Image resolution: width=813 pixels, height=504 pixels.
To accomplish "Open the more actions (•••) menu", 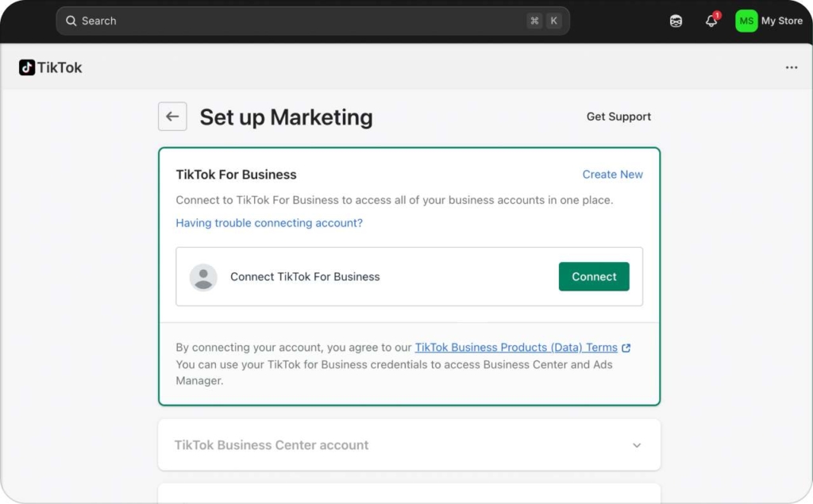I will pos(792,67).
